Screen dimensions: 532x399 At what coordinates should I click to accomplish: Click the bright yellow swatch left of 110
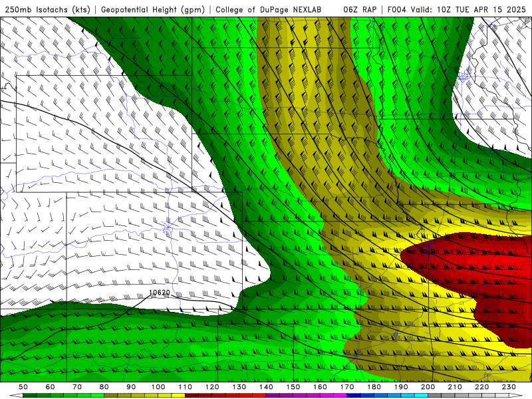[178, 395]
